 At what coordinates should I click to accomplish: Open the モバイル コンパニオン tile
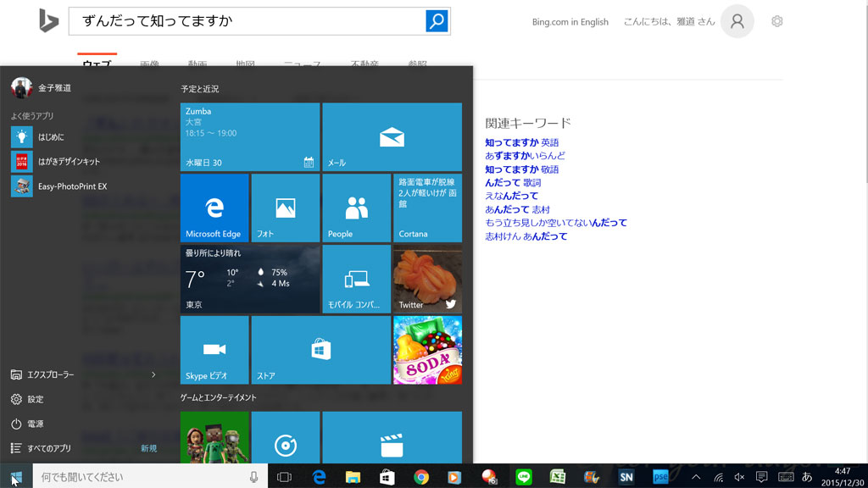pyautogui.click(x=356, y=280)
